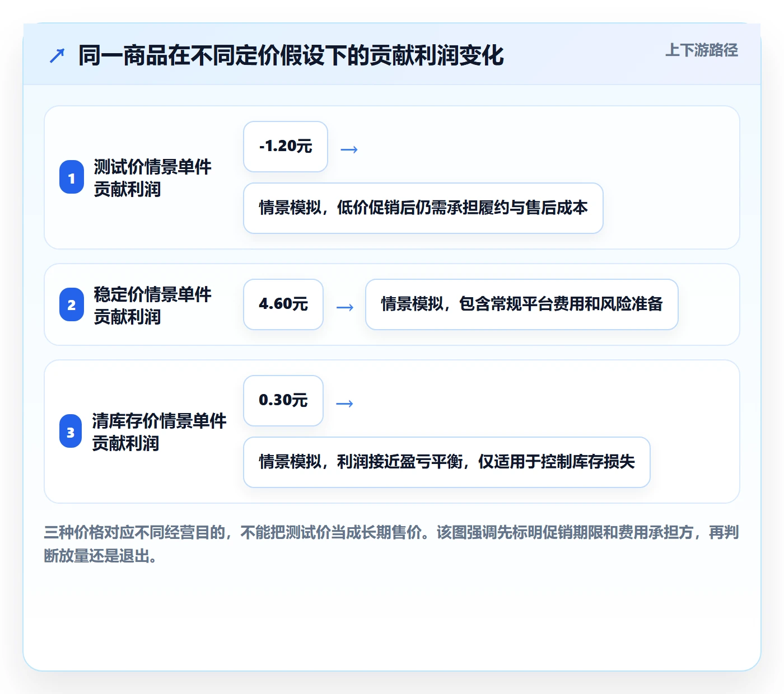Viewport: 784px width, 694px height.
Task: Select the 稳定价情景单件贡献利润 label
Action: [x=152, y=306]
